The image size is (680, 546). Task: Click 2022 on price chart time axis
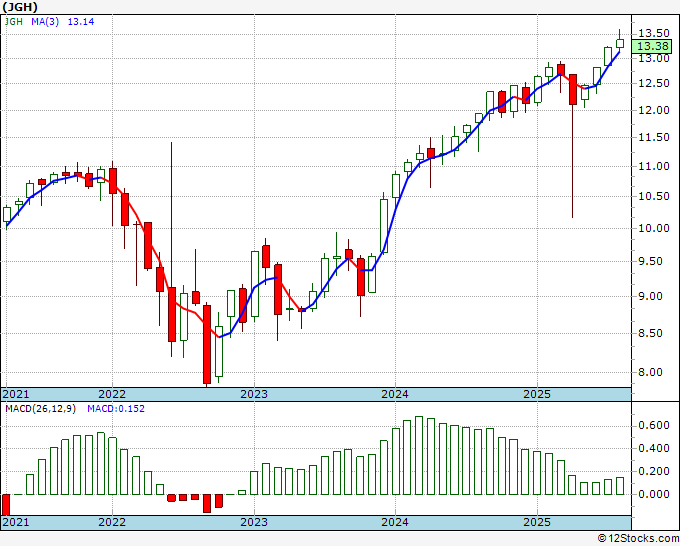112,394
